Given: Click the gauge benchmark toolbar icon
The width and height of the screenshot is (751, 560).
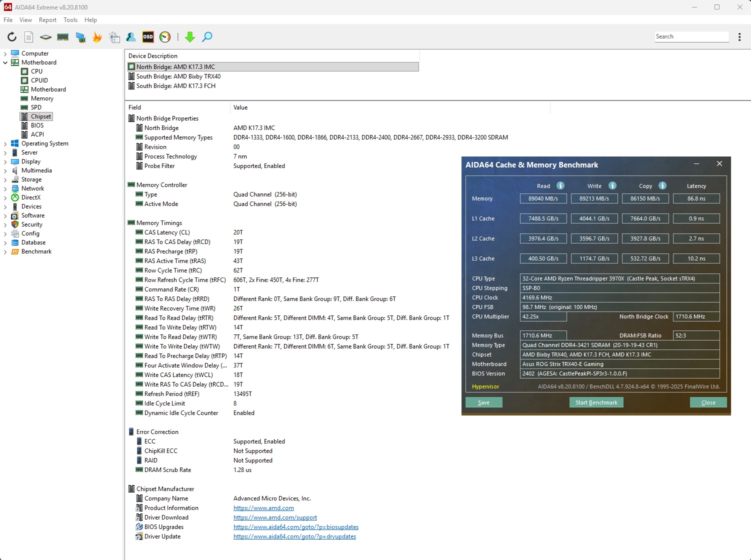Looking at the screenshot, I should tap(165, 37).
